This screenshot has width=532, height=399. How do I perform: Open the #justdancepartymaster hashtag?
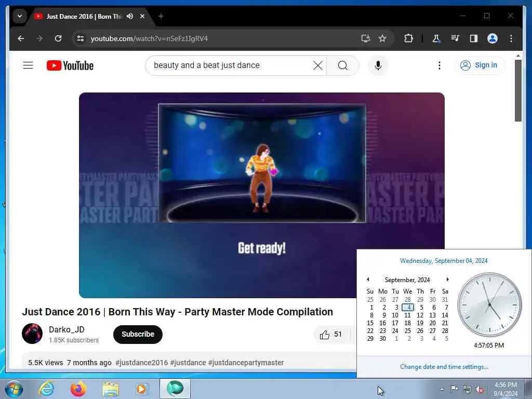tap(246, 363)
